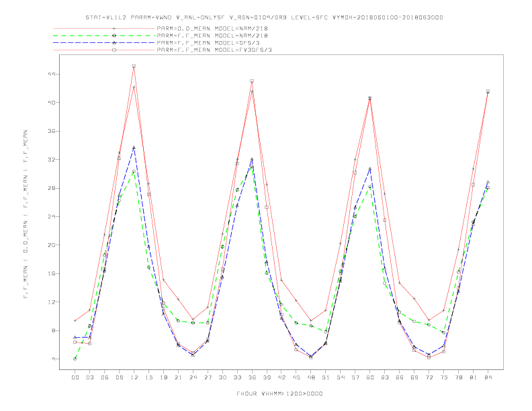Click y-axis tick label 4
The height and width of the screenshot is (411, 532).
[53, 359]
